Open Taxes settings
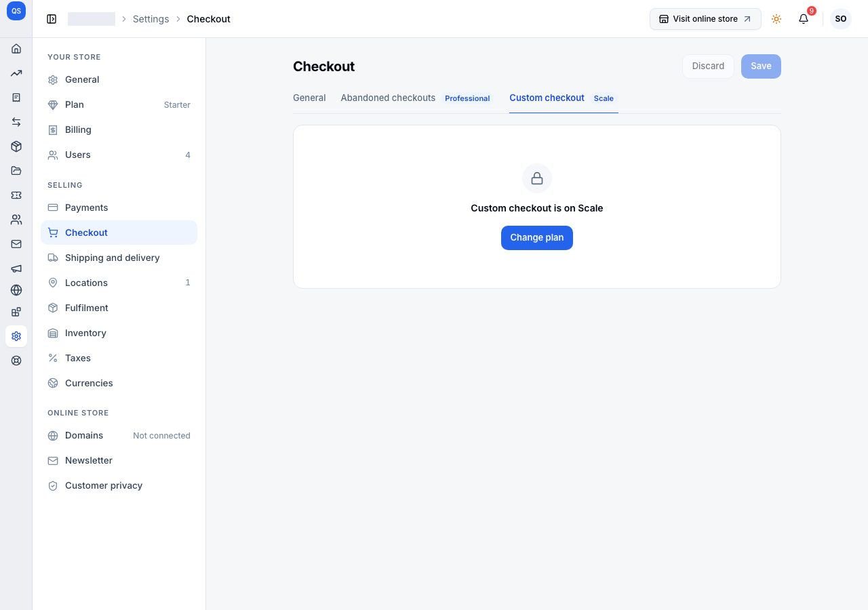Viewport: 868px width, 610px height. pyautogui.click(x=119, y=358)
